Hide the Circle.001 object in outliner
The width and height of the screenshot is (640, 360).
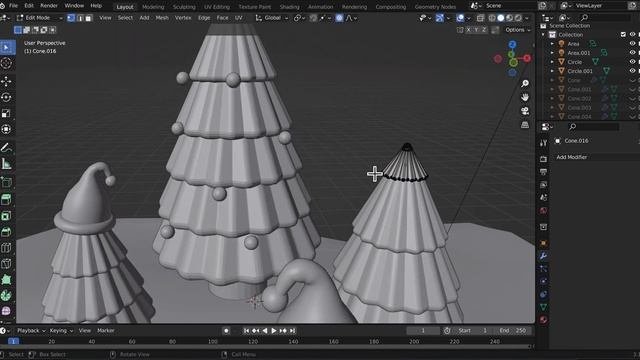click(632, 71)
